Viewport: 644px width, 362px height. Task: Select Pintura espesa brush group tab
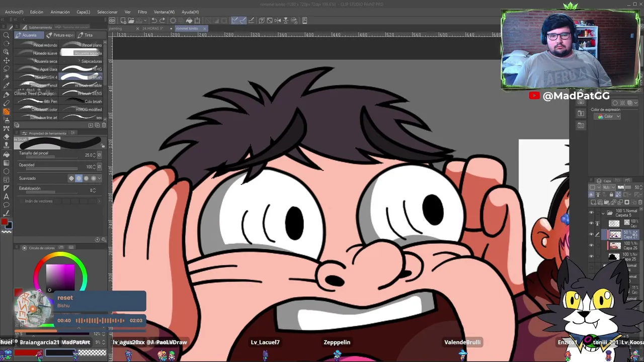(x=60, y=35)
